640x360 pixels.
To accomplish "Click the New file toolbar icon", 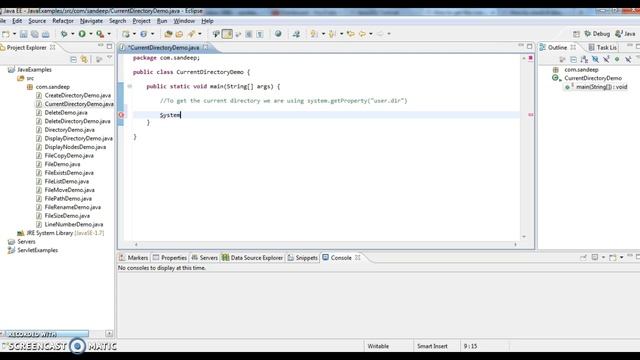I will [6, 34].
